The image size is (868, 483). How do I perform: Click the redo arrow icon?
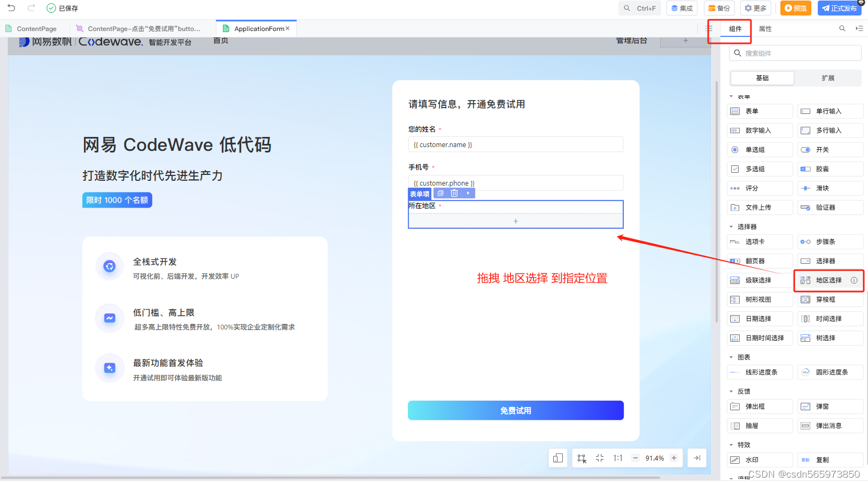32,8
